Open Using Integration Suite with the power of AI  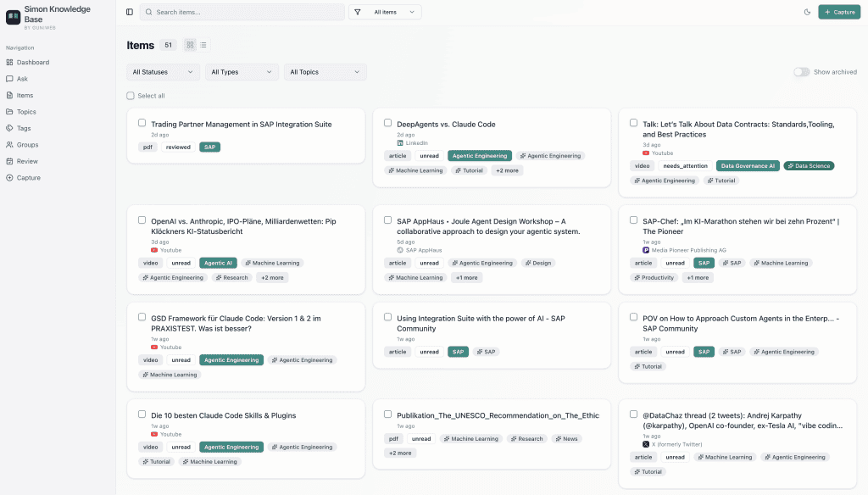click(481, 323)
